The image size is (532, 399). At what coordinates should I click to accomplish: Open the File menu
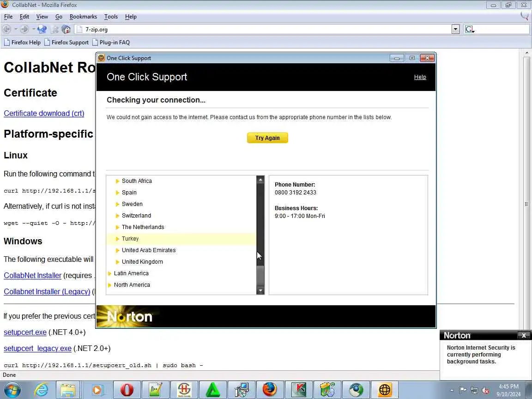[8, 17]
